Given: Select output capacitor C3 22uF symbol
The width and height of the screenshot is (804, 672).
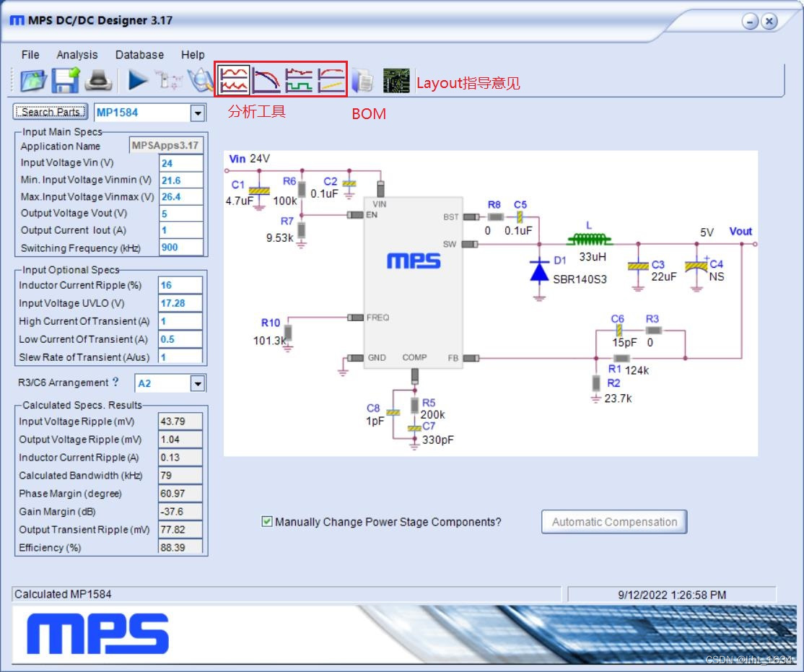Looking at the screenshot, I should (638, 266).
